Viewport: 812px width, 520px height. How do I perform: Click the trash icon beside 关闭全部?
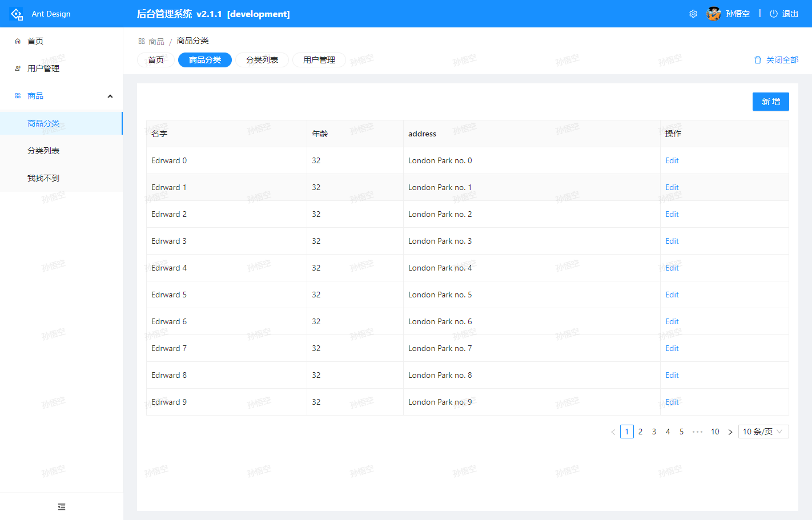758,60
